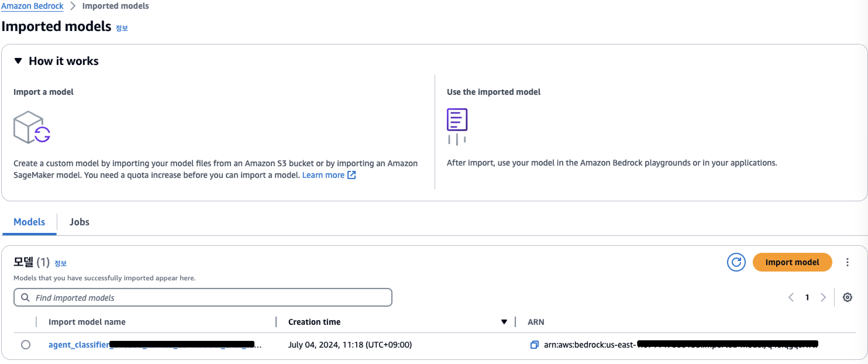This screenshot has height=364, width=868.
Task: Select page number 1 in pagination
Action: pos(807,297)
